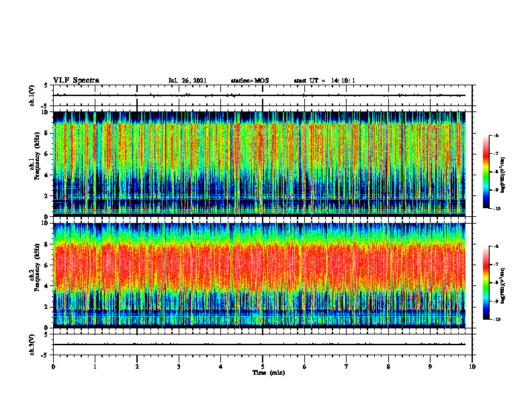The width and height of the screenshot is (532, 411).
Task: Click the "-6" label on ch.1 color bar
Action: pyautogui.click(x=496, y=136)
